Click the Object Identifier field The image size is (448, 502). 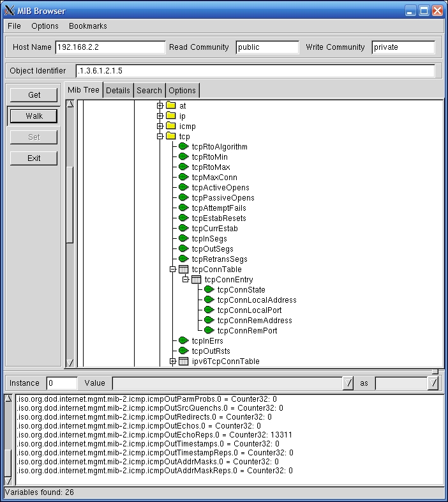coord(255,71)
